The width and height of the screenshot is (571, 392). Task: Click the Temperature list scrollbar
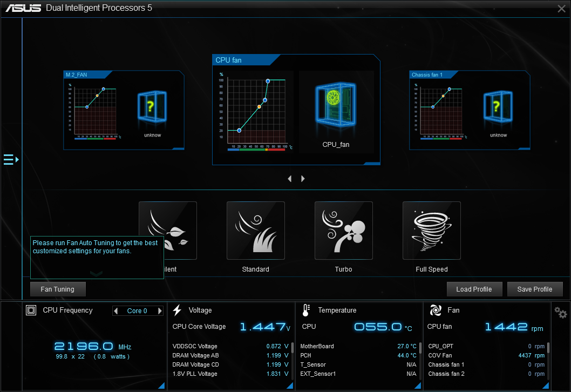[x=420, y=348]
